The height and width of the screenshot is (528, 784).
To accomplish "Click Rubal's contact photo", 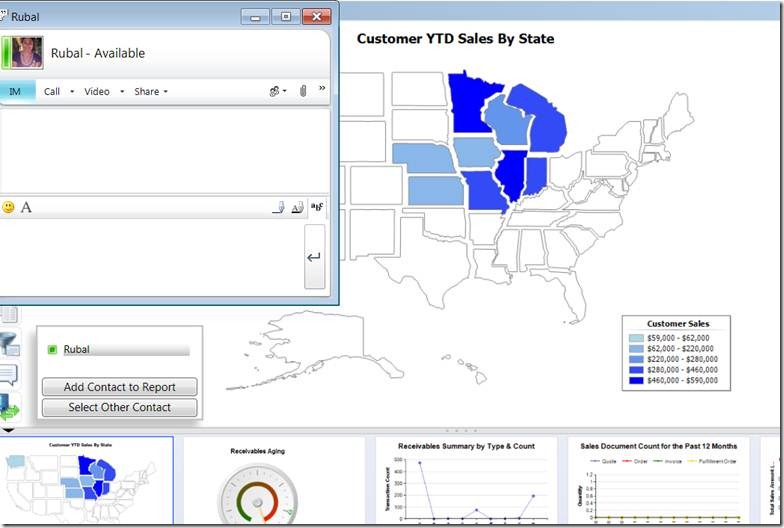I will click(27, 52).
